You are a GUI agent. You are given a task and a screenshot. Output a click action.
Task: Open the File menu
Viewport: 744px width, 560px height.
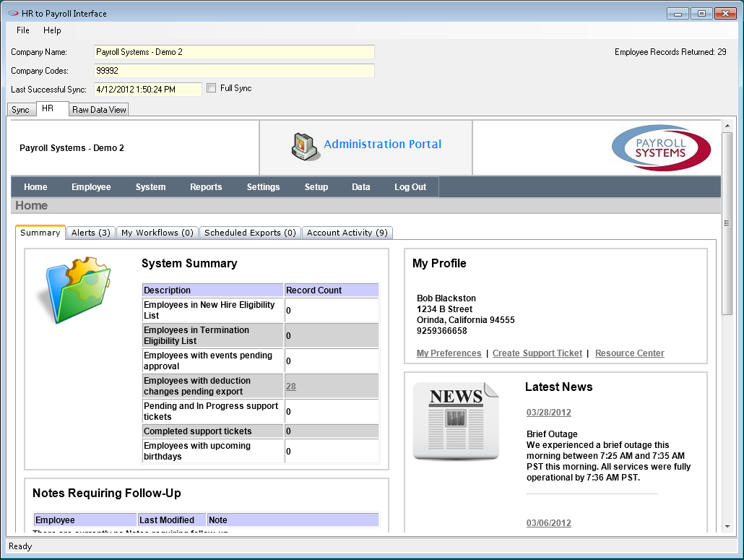(x=23, y=30)
